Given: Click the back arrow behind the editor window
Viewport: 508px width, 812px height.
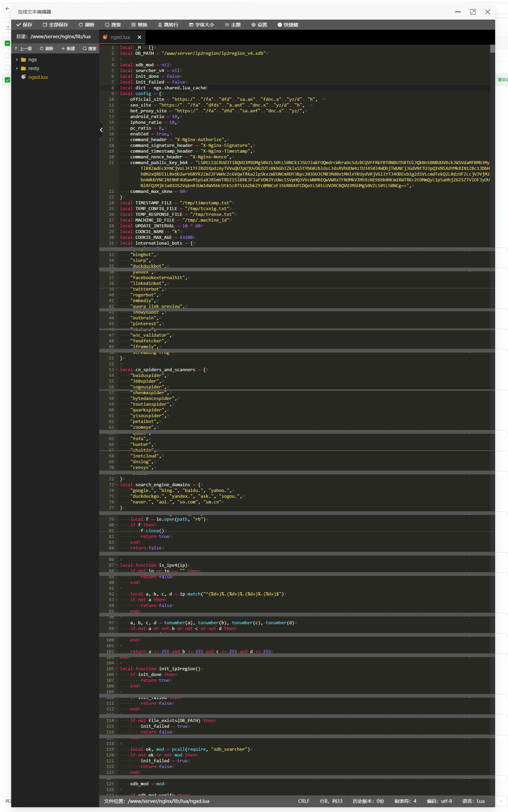Looking at the screenshot, I should point(7,8).
